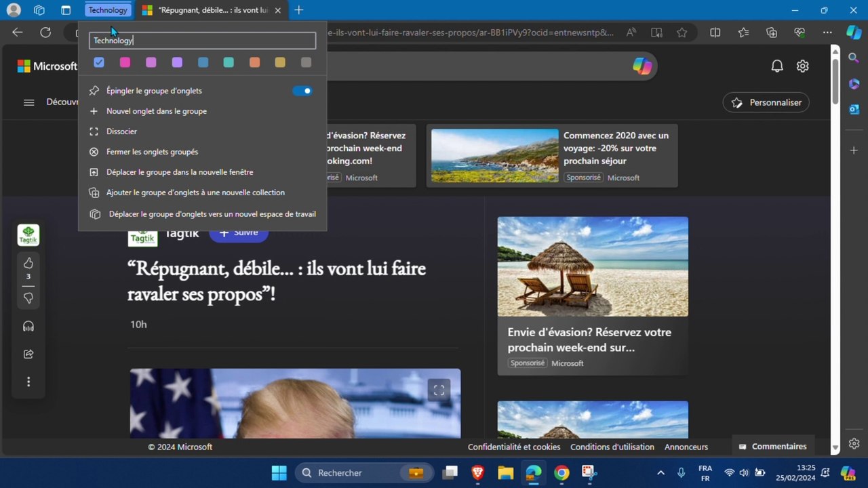Viewport: 868px width, 488px height.
Task: Choose the pink group color
Action: click(125, 62)
